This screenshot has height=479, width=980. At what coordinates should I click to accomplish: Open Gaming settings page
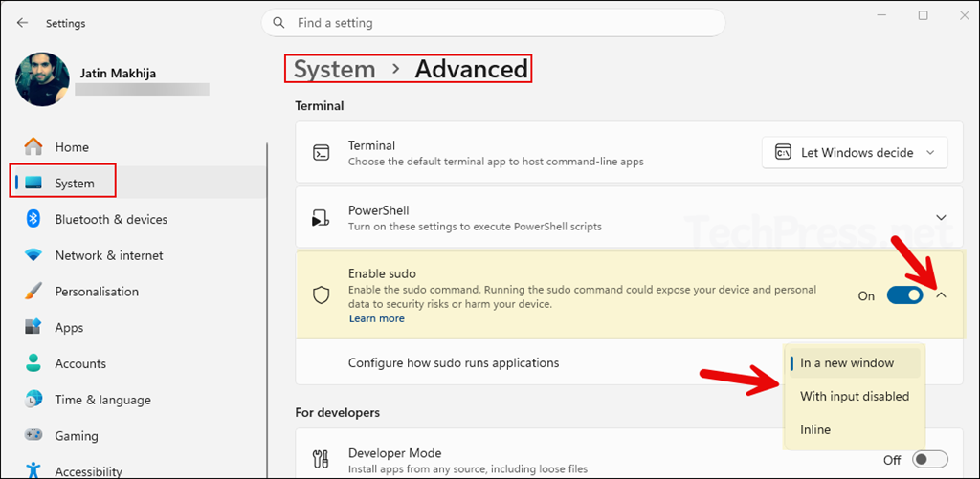pos(76,436)
